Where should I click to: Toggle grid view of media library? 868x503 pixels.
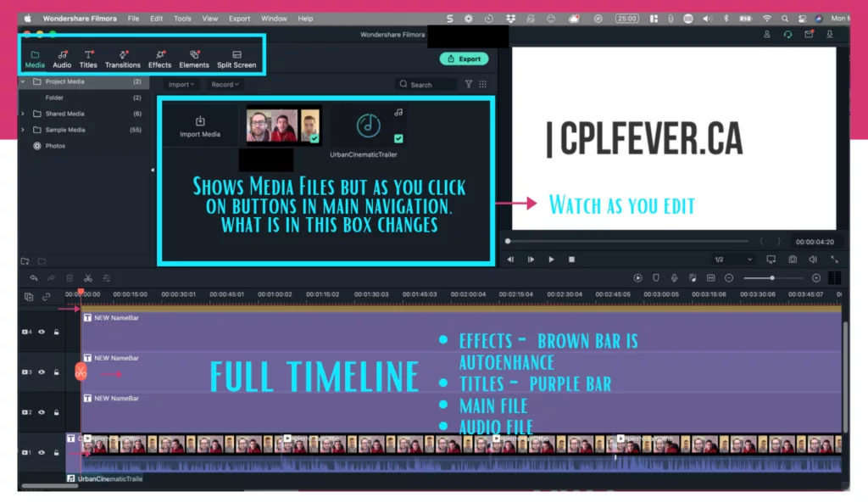482,84
